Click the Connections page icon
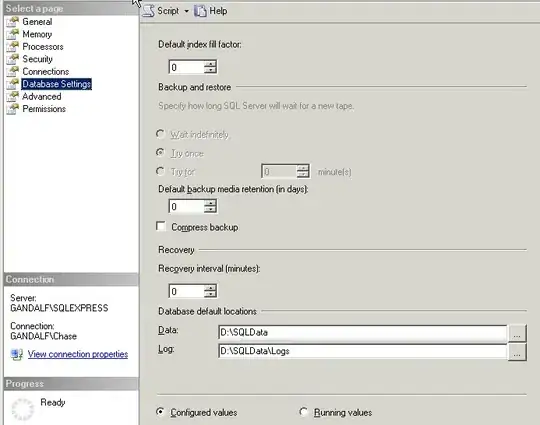Viewport: 540px width, 425px height. pos(13,71)
